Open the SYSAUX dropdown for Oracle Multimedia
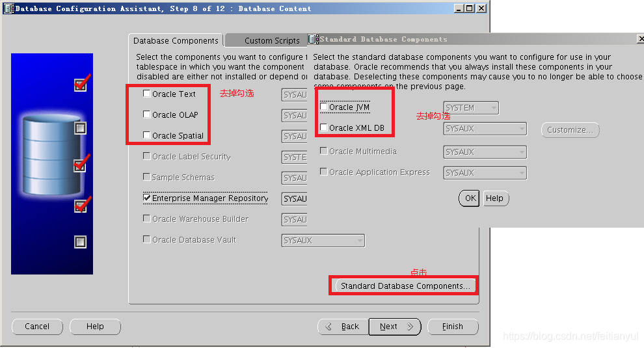This screenshot has height=348, width=644. click(485, 152)
